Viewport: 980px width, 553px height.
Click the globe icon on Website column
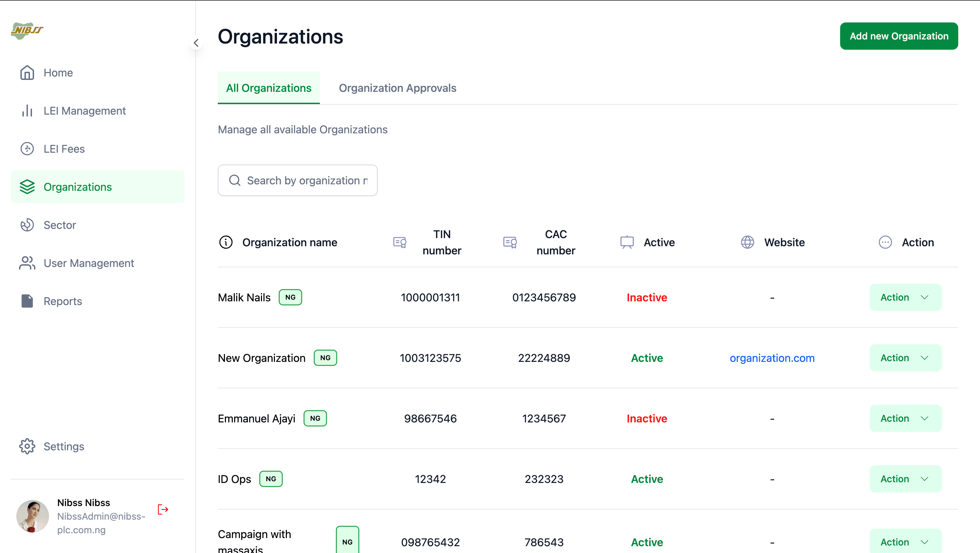coord(747,242)
